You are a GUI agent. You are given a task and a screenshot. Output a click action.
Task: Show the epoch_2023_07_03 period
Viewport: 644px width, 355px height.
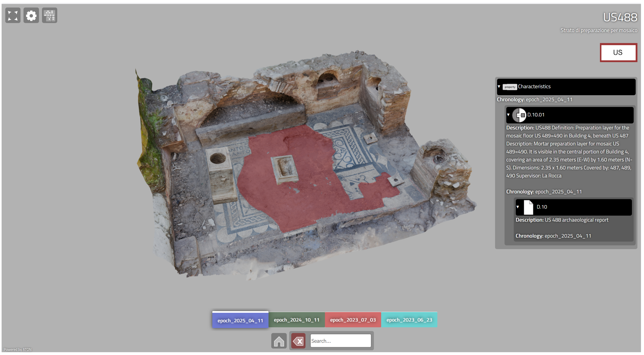[x=353, y=320]
